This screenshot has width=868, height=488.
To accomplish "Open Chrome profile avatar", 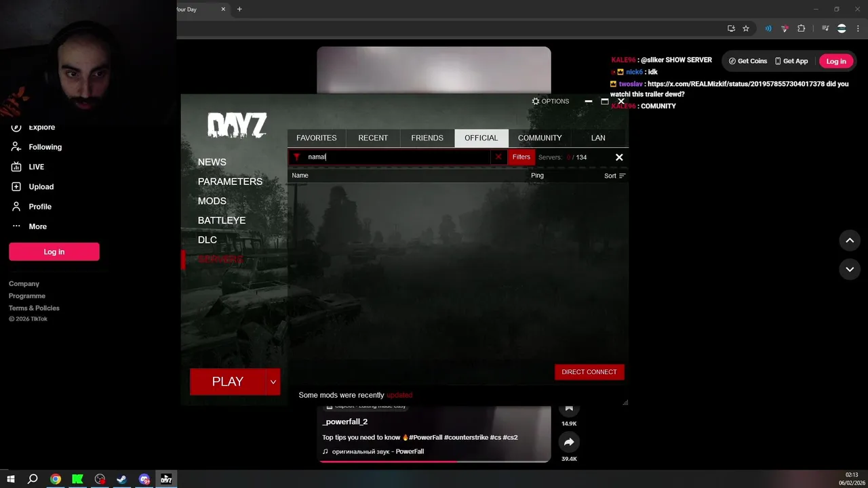I will (x=842, y=28).
